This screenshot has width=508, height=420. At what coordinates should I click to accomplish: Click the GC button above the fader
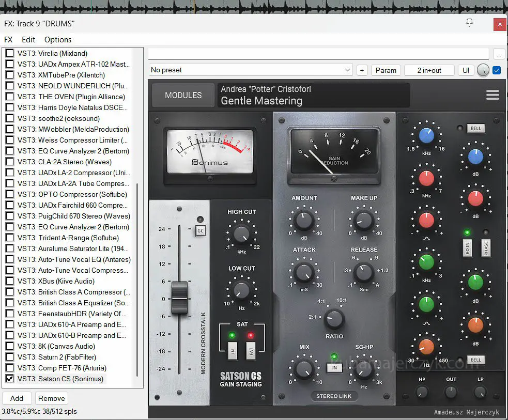click(201, 231)
